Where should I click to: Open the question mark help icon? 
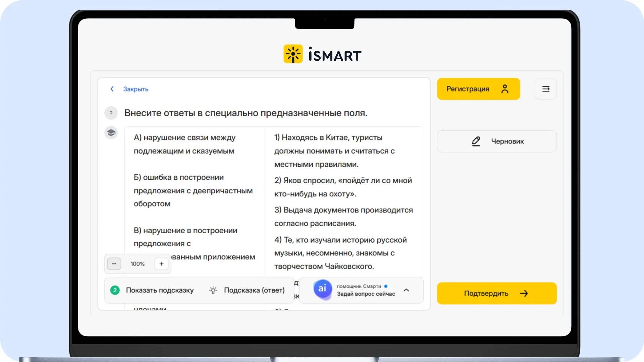pos(111,113)
